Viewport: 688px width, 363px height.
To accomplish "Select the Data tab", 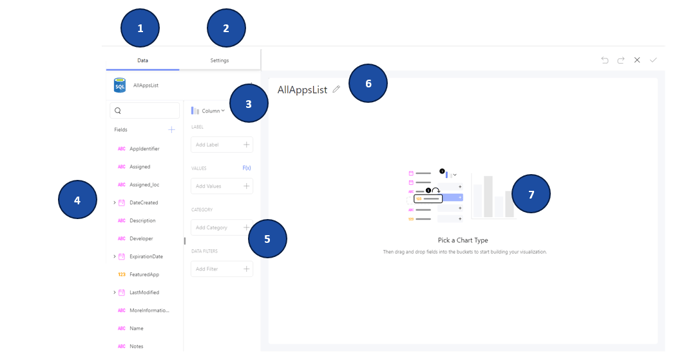I will tap(143, 60).
